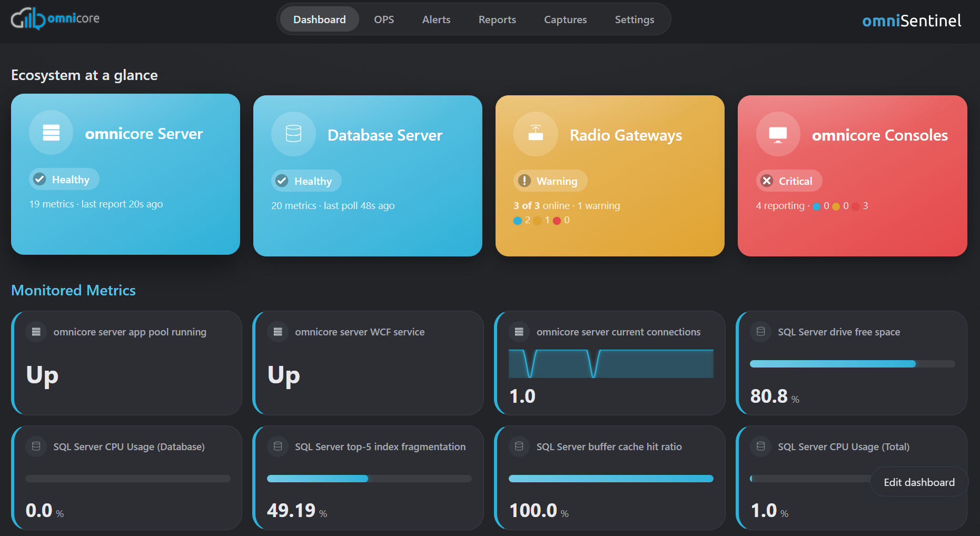Screen dimensions: 980x536
Task: Click the omnicore Consoles monitor icon
Action: pos(778,135)
